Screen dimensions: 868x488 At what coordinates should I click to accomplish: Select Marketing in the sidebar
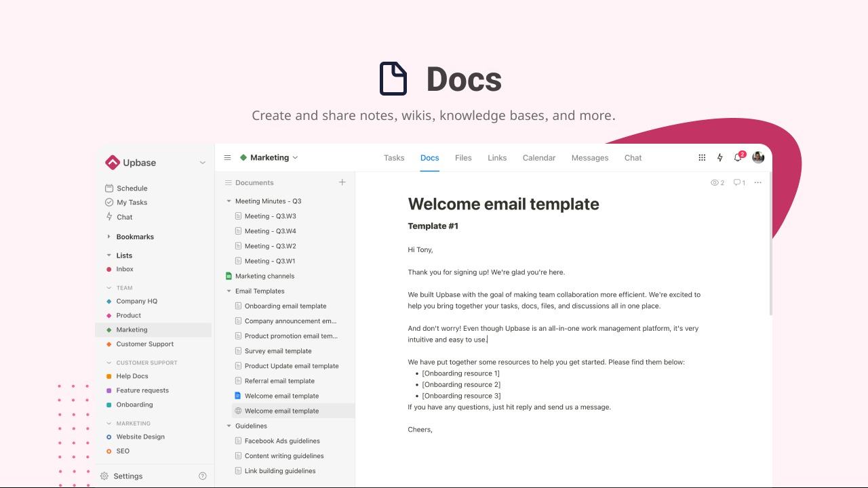[x=153, y=329]
